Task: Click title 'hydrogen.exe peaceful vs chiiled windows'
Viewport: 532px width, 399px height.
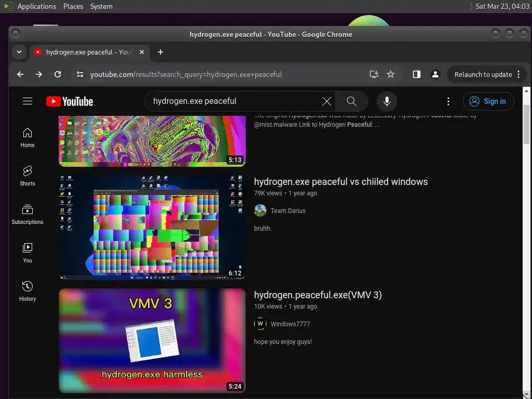Action: point(341,181)
